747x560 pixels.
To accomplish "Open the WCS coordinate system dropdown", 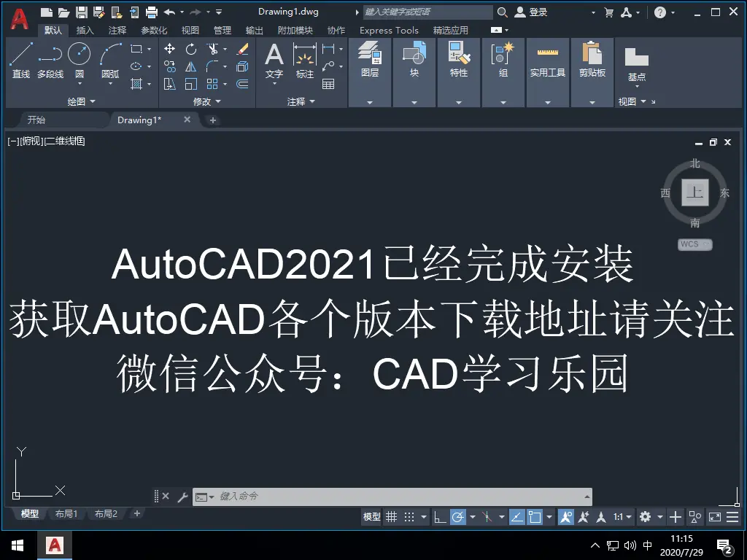I will point(695,244).
